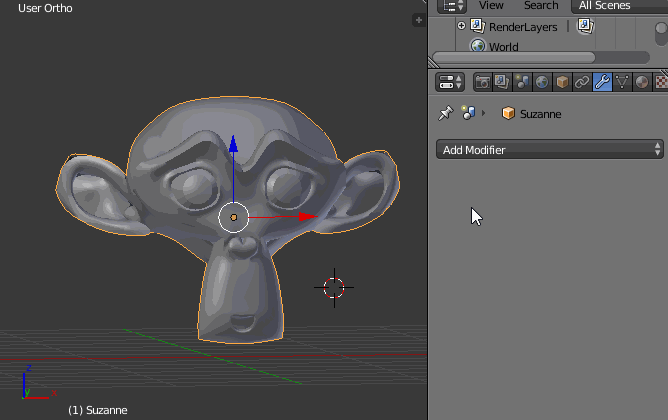This screenshot has width=668, height=420.
Task: Click the orange cube icon beside Suzanne
Action: click(x=508, y=114)
